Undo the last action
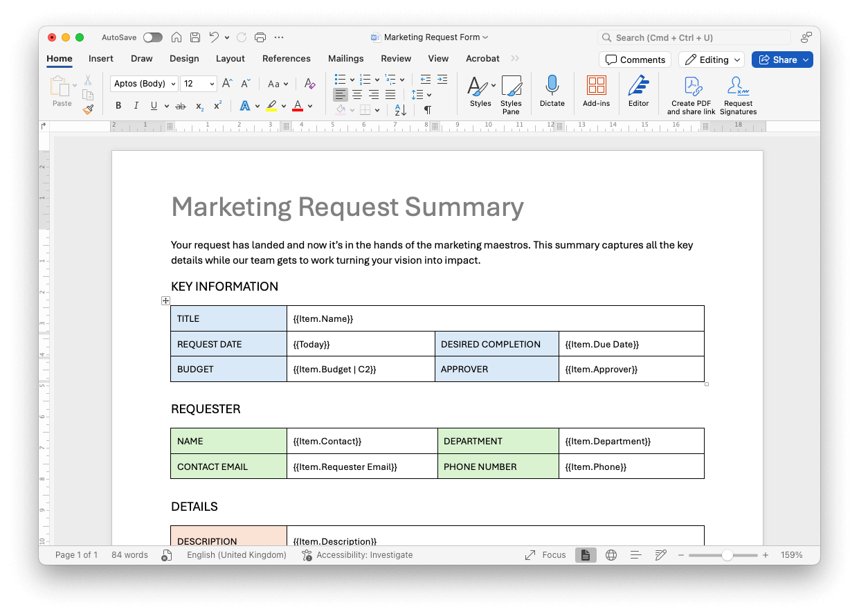This screenshot has width=859, height=616. click(214, 37)
